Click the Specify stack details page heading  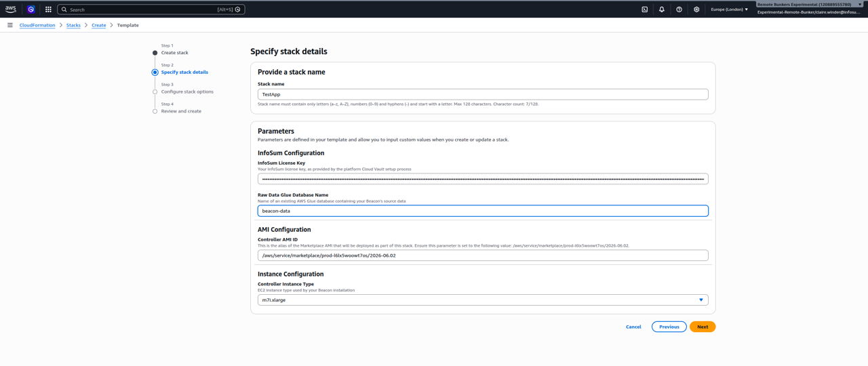pos(289,52)
